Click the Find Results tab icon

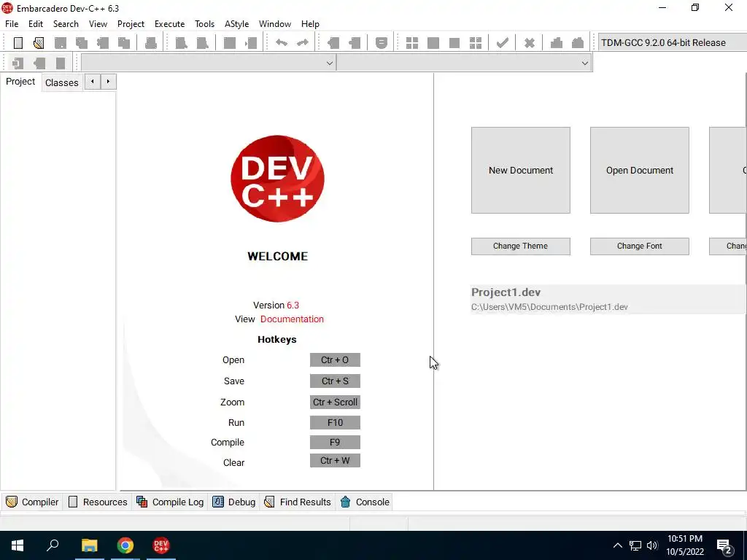coord(269,502)
